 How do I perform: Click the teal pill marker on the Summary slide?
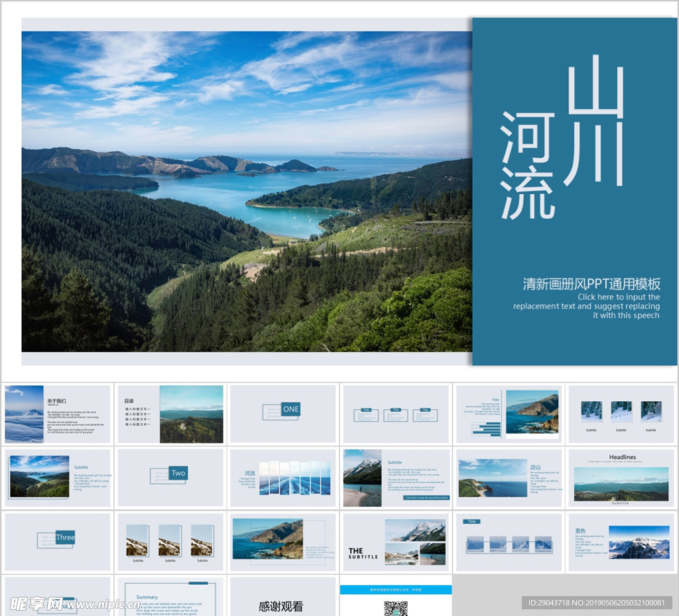click(198, 583)
